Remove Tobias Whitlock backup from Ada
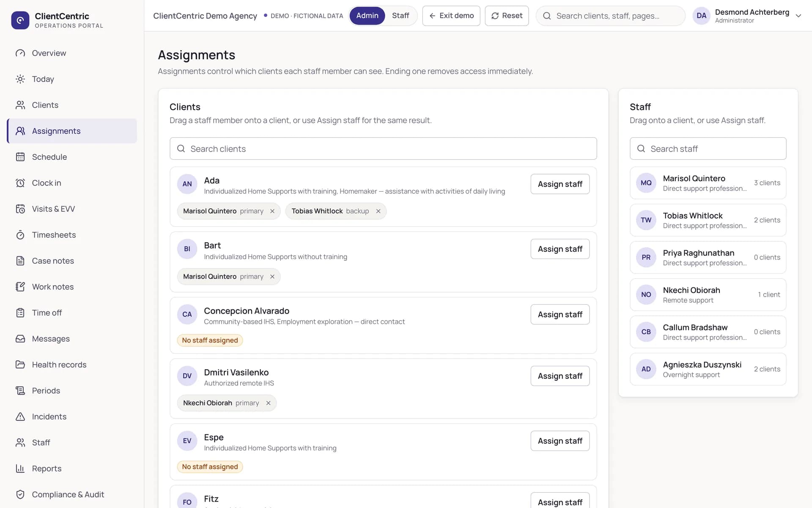Screen dimensions: 812x508 coord(378,211)
